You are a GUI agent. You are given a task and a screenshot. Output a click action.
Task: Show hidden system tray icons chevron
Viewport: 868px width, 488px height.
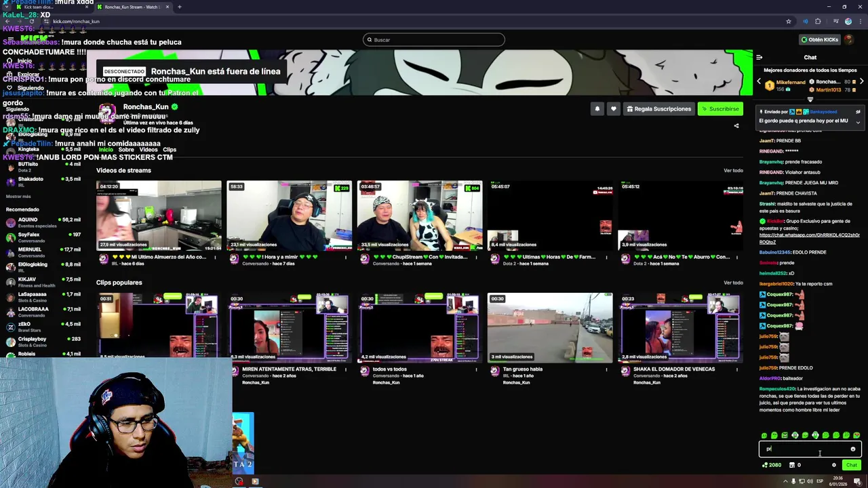[785, 481]
